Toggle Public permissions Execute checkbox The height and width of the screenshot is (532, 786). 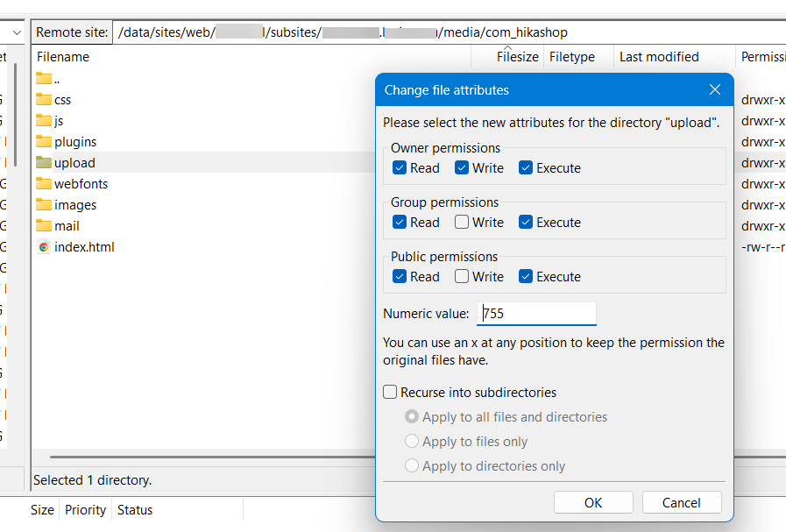click(x=526, y=277)
